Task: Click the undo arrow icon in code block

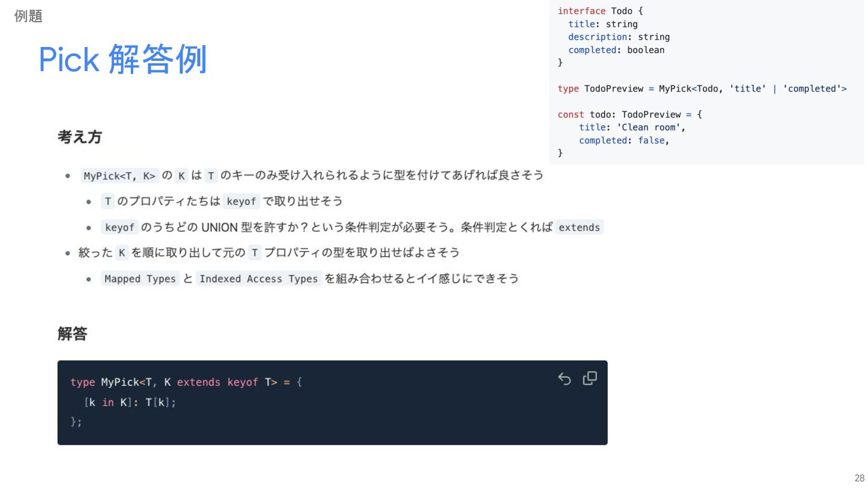Action: click(x=564, y=379)
